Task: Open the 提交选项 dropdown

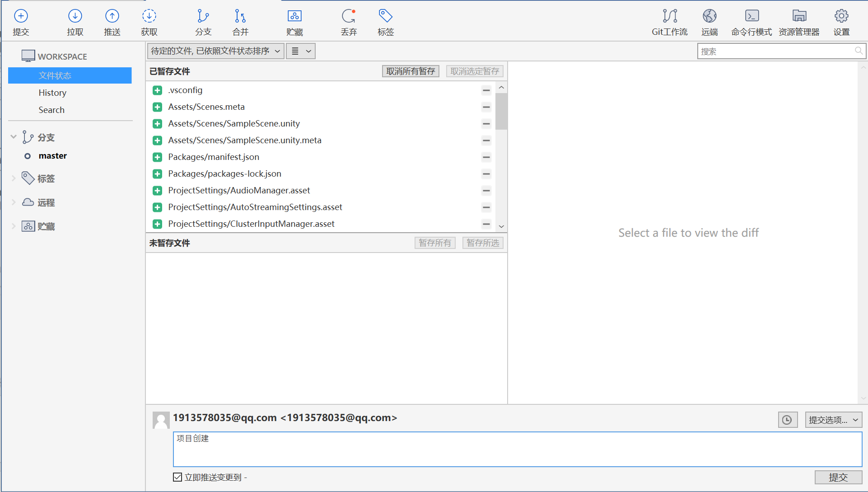Action: [833, 420]
